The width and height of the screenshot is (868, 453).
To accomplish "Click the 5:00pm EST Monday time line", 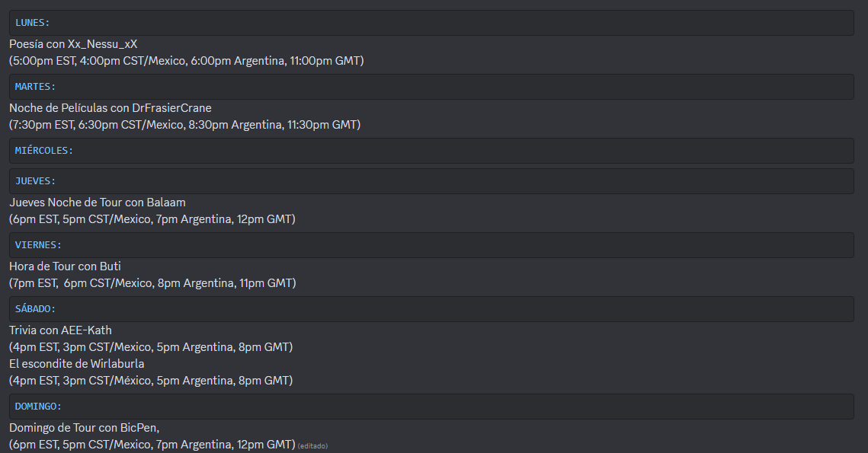I will click(x=187, y=61).
